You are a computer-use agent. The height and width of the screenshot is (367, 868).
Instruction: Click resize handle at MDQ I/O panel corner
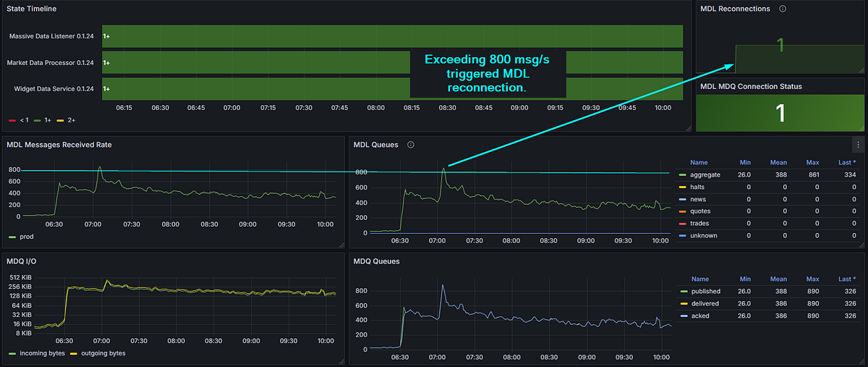[x=341, y=361]
